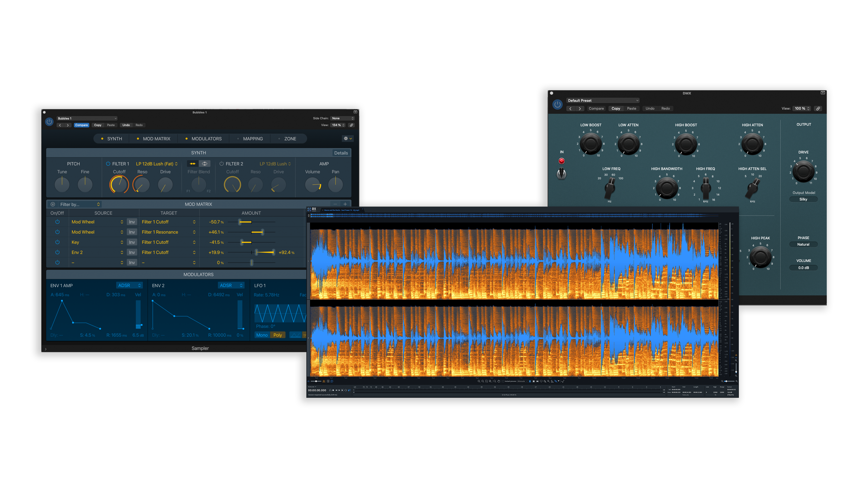The height and width of the screenshot is (488, 868).
Task: Open the Default Preset dropdown
Action: (x=602, y=100)
